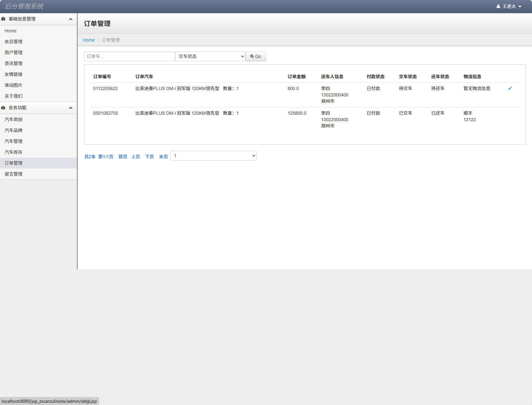Click the 订单号 search input field
532x405 pixels.
pyautogui.click(x=129, y=56)
